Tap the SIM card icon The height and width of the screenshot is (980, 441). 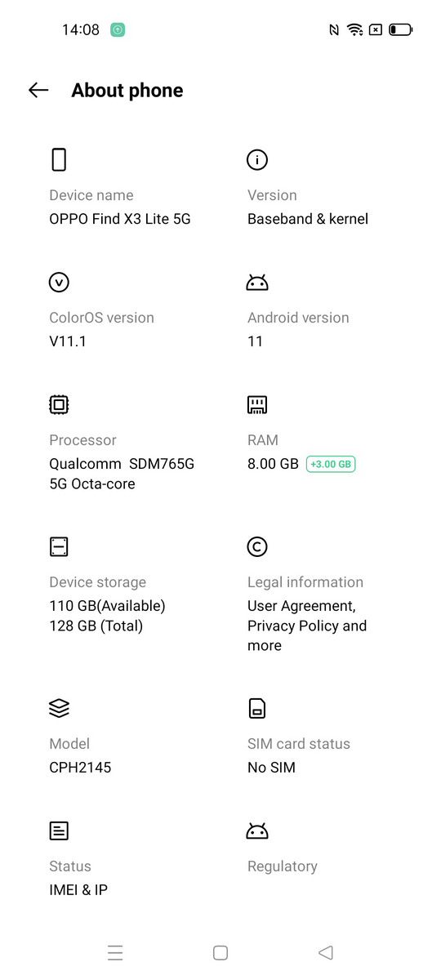[257, 708]
